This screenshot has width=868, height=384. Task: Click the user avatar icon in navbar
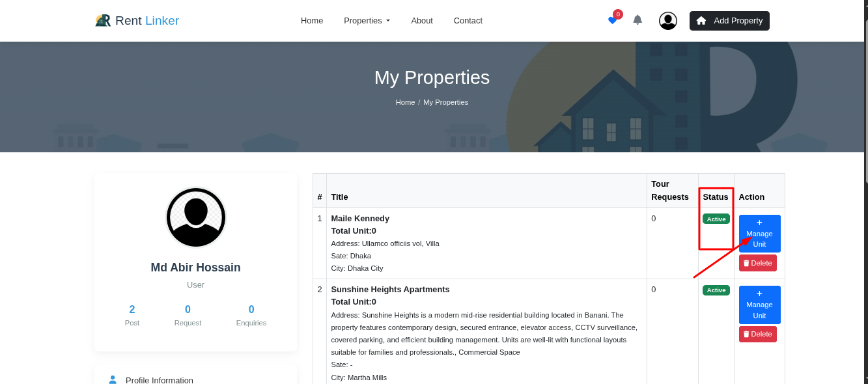[667, 21]
